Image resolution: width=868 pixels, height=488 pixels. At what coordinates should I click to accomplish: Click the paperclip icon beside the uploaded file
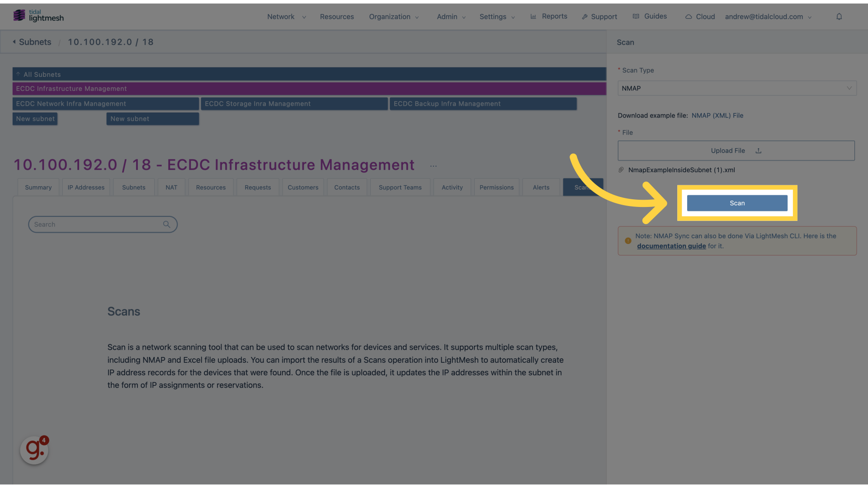pos(621,170)
